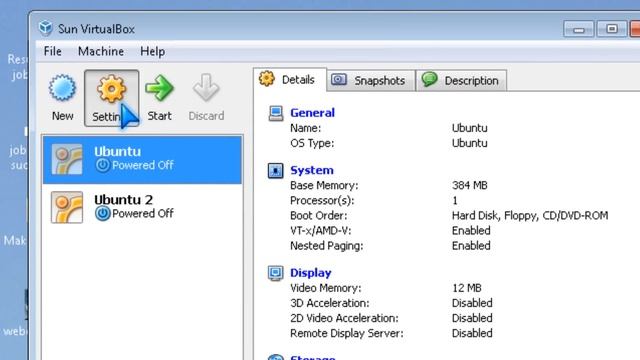640x360 pixels.
Task: Open the File menu
Action: tap(53, 51)
